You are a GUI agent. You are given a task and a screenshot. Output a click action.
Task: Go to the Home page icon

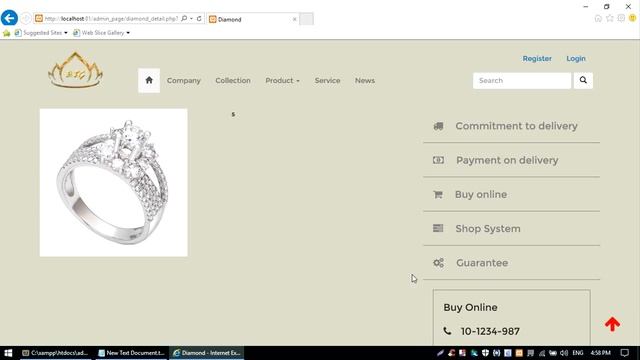point(149,80)
